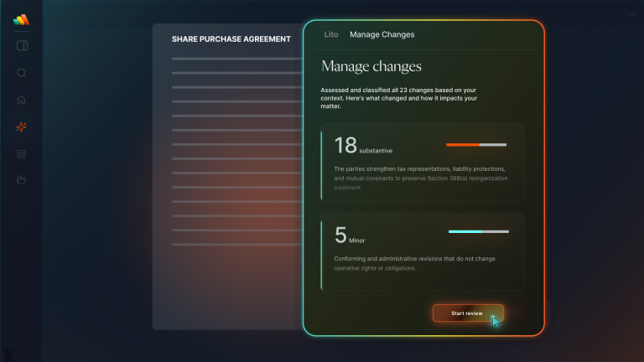The width and height of the screenshot is (644, 362).
Task: Open the search magnifier icon
Action: [x=21, y=73]
